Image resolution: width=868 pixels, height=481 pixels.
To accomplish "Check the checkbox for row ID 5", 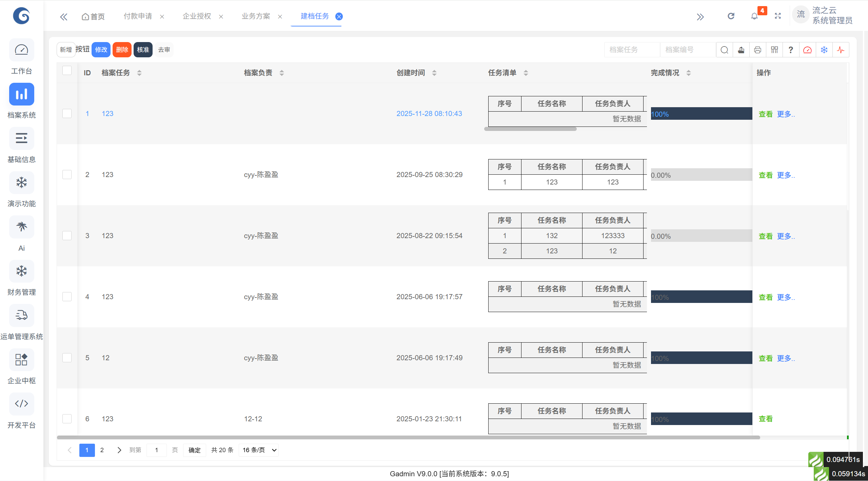I will (67, 358).
